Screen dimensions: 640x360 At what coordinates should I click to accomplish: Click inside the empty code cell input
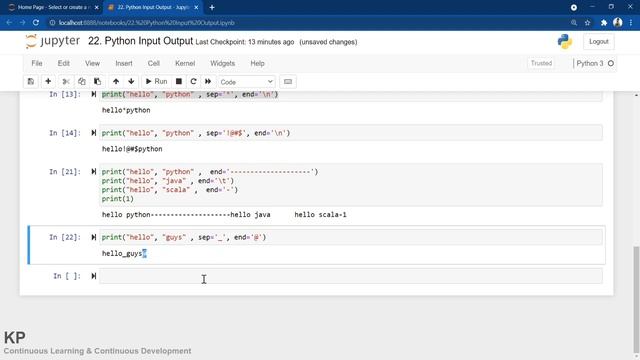pyautogui.click(x=351, y=276)
